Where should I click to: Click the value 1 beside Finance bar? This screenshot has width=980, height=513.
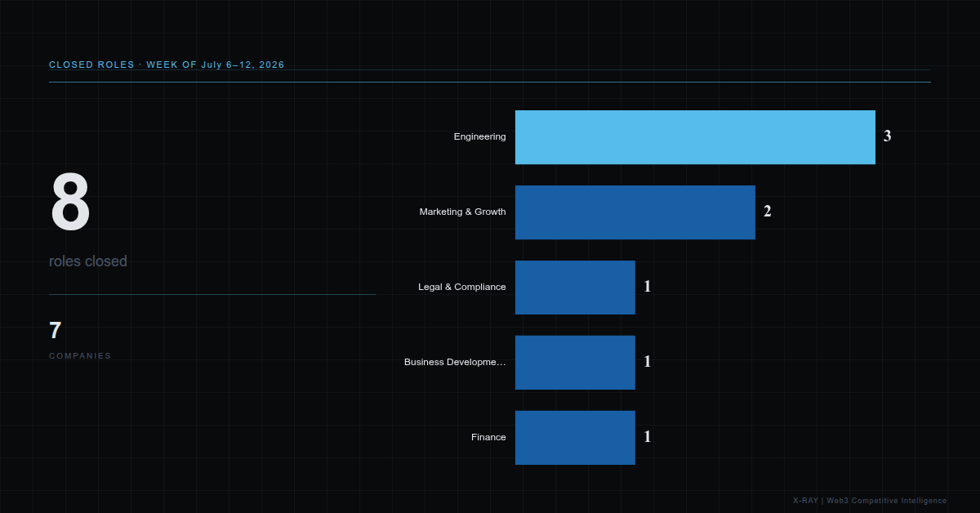click(x=648, y=437)
